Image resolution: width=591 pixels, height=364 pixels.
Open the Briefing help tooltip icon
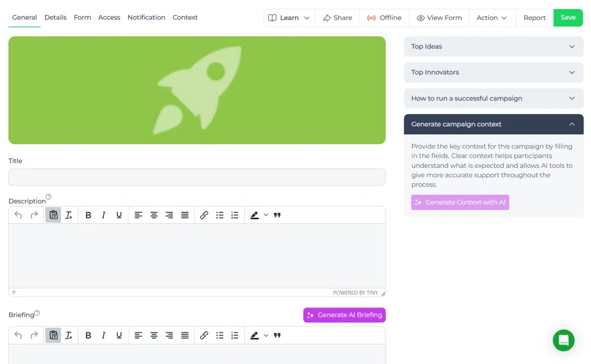[x=37, y=313]
